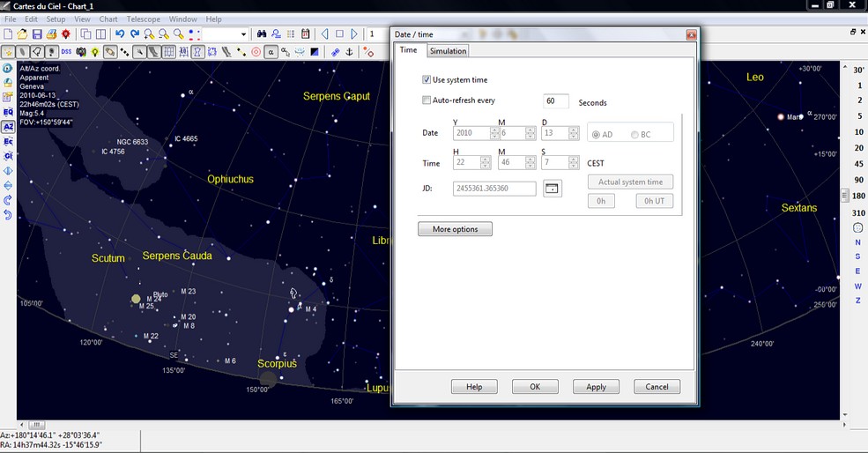868x453 pixels.
Task: Click the anchor icon in toolbar
Action: [348, 52]
